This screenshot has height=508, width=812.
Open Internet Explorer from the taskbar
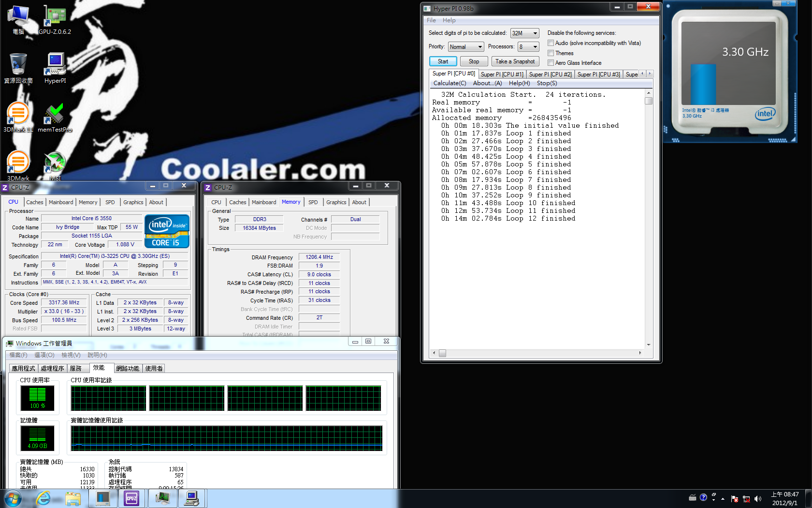tap(43, 498)
